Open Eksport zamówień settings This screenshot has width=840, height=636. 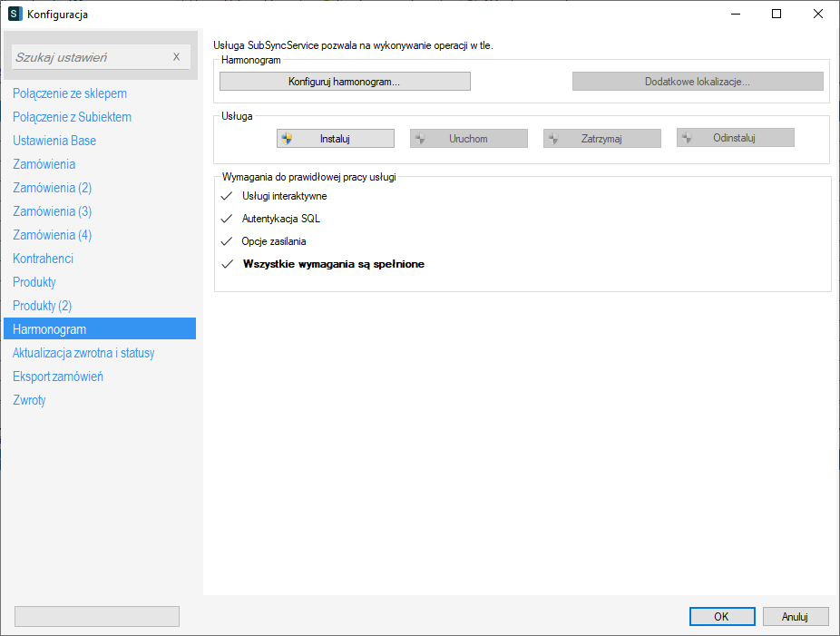(x=58, y=377)
